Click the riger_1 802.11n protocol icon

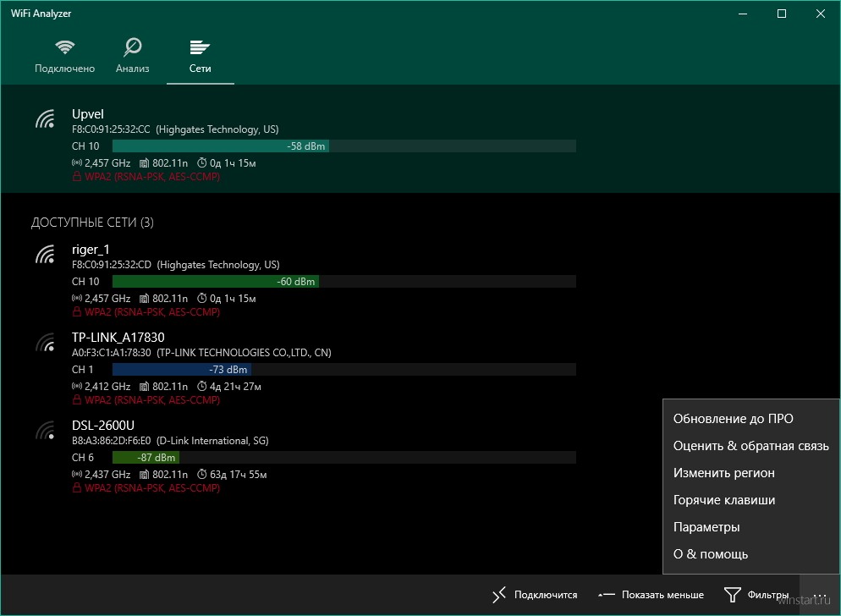144,298
